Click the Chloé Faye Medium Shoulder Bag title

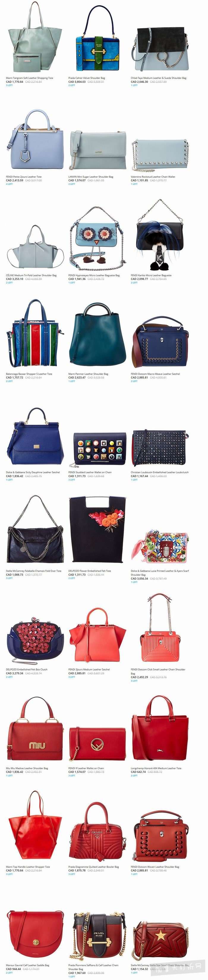[x=159, y=78]
